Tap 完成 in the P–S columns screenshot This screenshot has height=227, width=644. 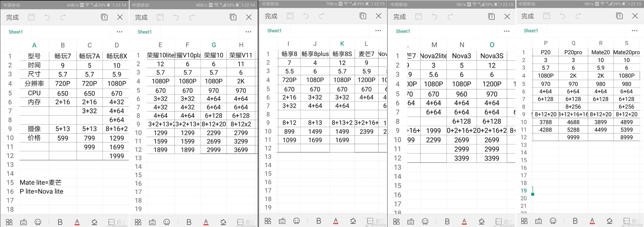[x=528, y=16]
